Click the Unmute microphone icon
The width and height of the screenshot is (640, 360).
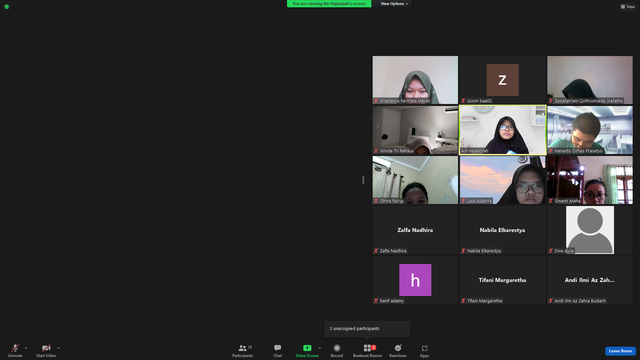(15, 348)
